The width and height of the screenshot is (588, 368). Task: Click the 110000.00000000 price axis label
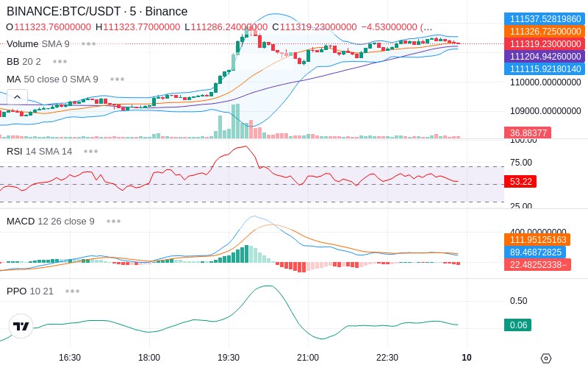point(545,82)
